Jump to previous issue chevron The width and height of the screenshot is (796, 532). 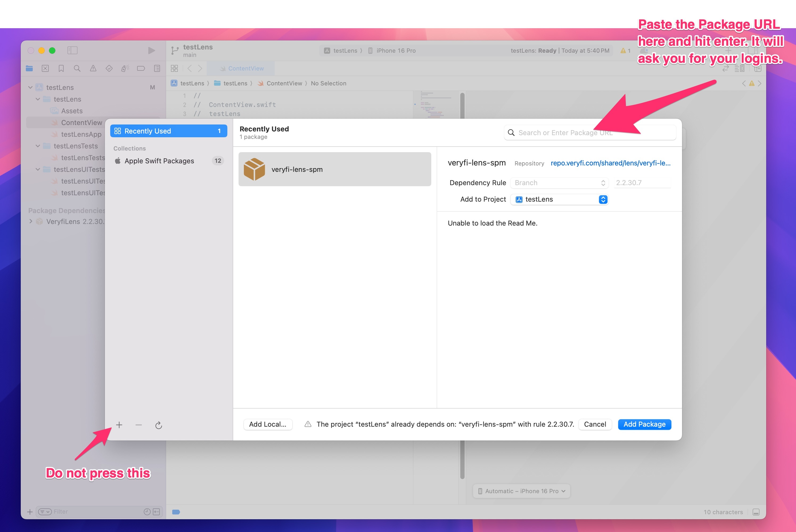(744, 84)
